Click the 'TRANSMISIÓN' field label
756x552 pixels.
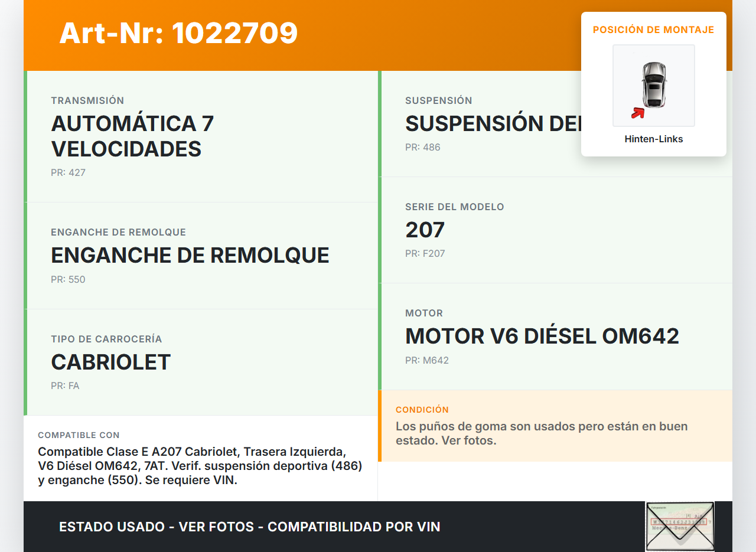coord(87,100)
